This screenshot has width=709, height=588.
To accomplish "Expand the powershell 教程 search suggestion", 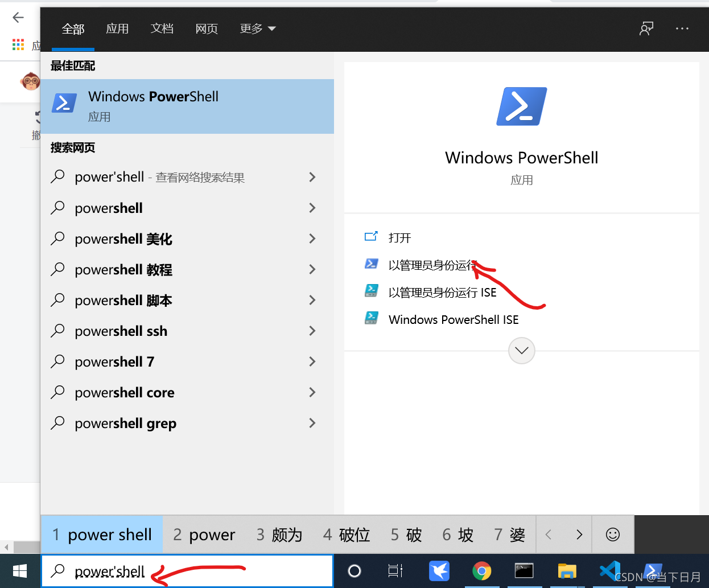I will coord(312,269).
